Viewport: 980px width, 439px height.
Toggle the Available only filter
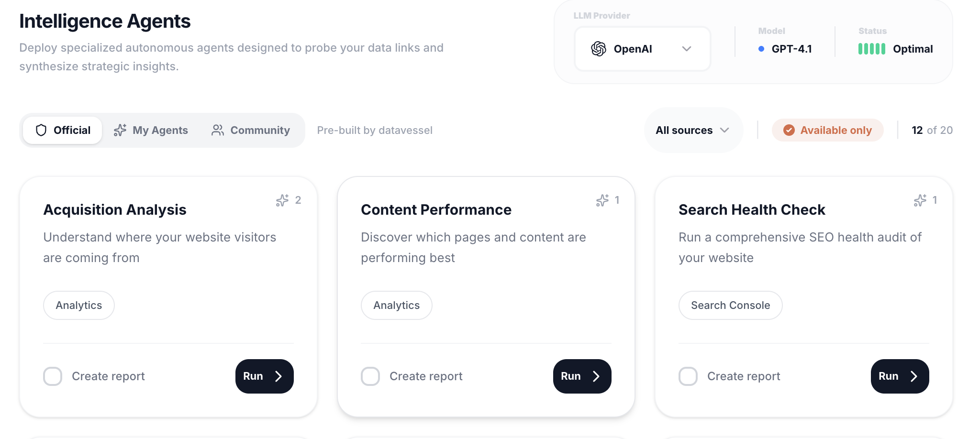(828, 130)
